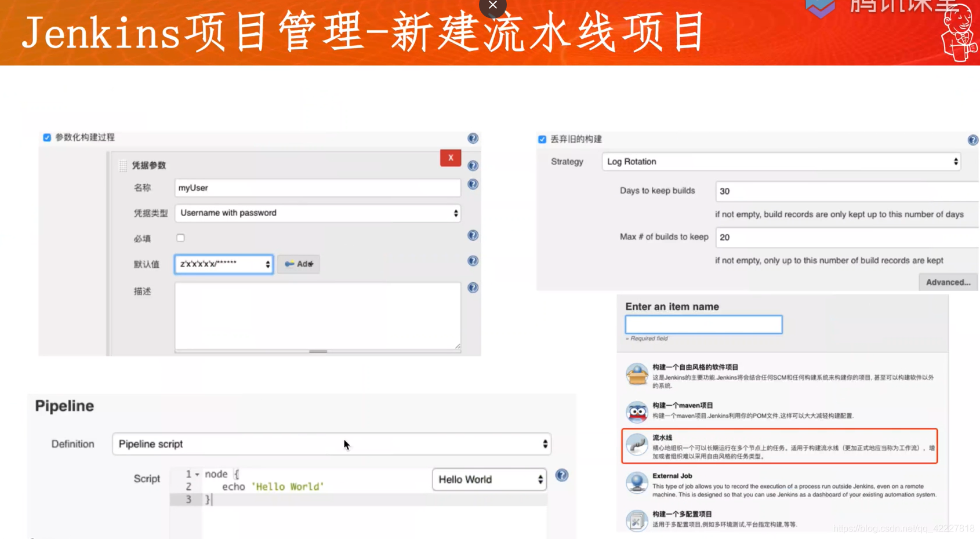
Task: Open Hello World sample script dropdown
Action: tap(489, 479)
